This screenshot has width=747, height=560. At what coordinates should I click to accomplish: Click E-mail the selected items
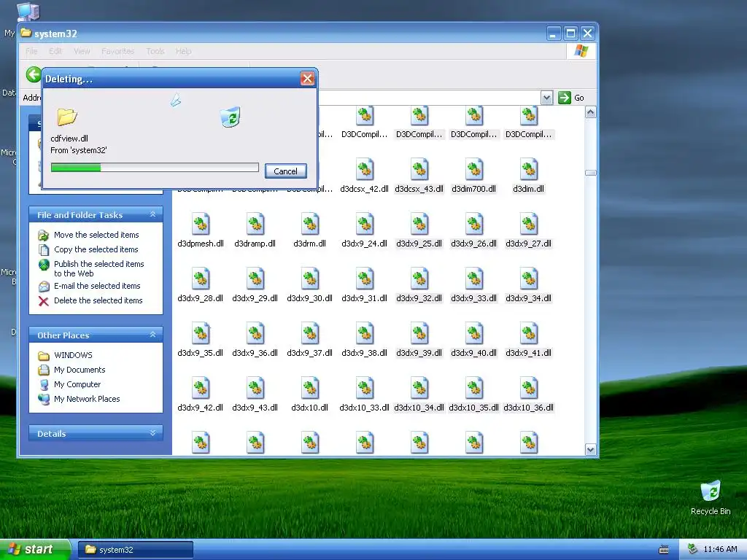(x=97, y=286)
